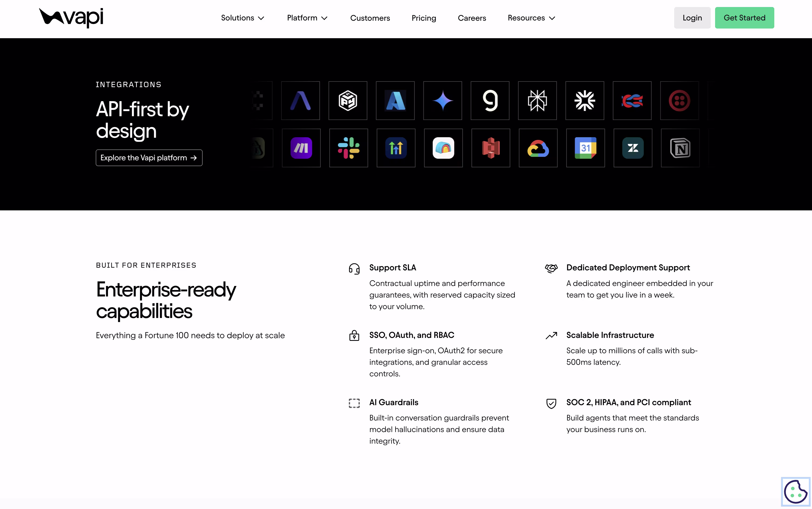Expand the Solutions dropdown menu
The image size is (812, 509).
click(x=243, y=18)
